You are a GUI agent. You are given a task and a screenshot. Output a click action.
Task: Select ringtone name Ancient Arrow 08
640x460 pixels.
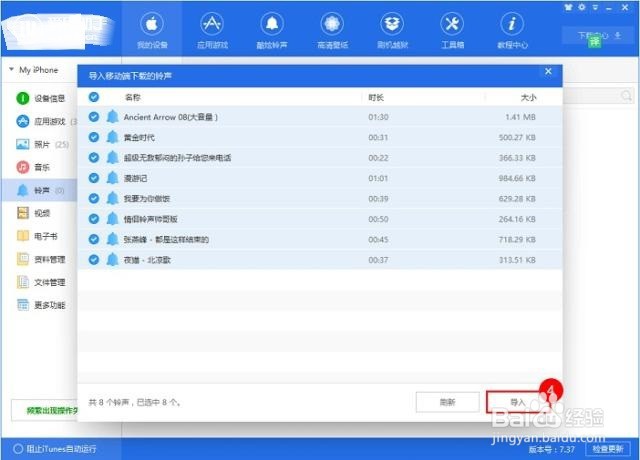(171, 117)
